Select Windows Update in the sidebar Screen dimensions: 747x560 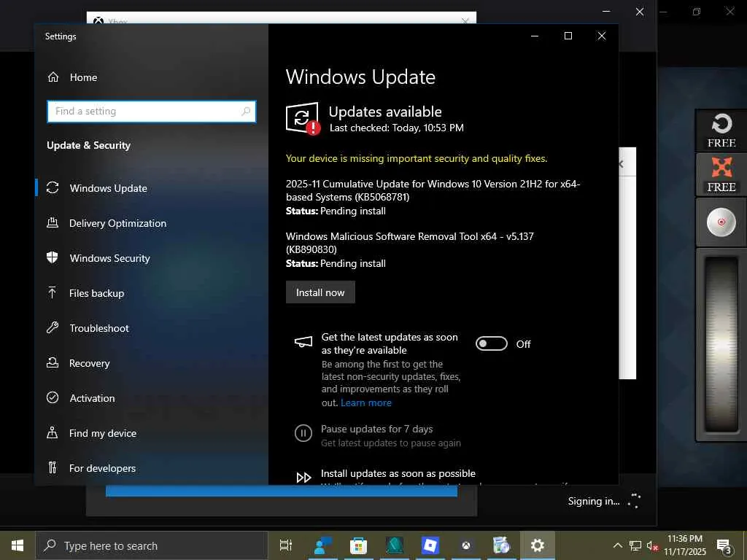click(x=108, y=188)
